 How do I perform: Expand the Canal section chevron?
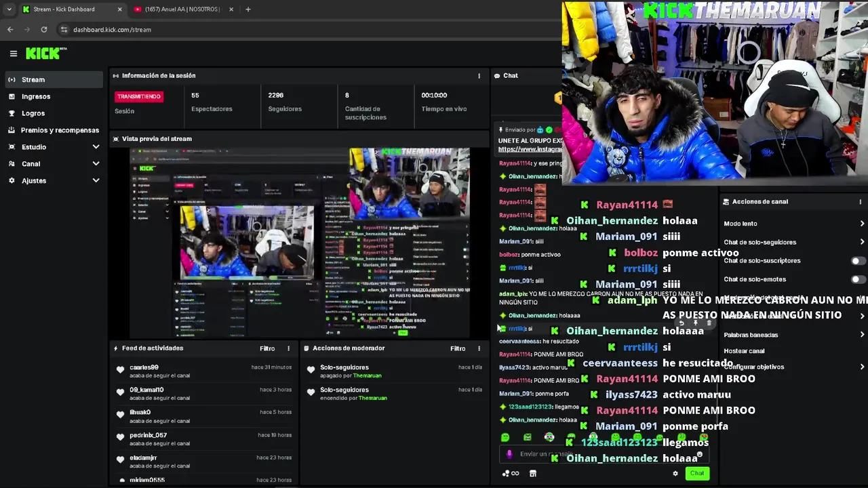coord(96,164)
